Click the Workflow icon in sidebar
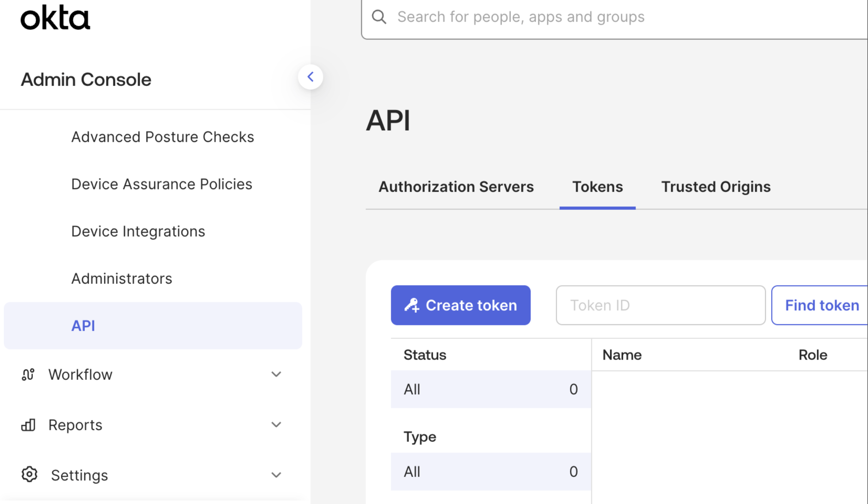 tap(28, 375)
